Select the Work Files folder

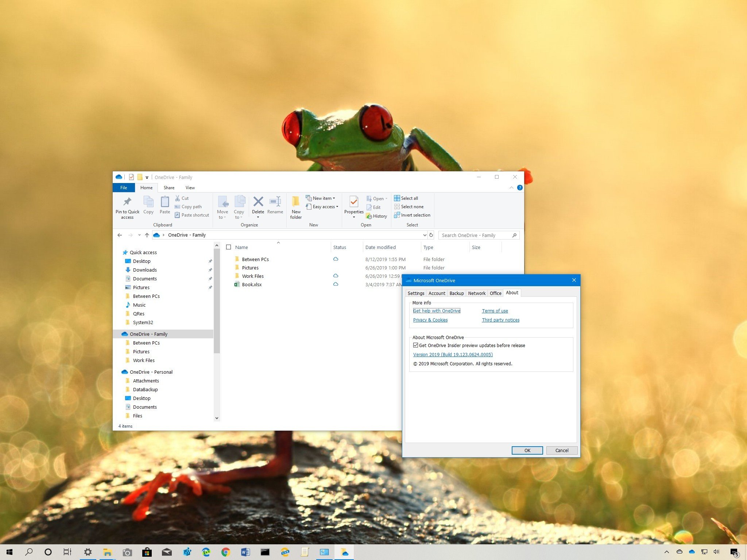click(253, 276)
